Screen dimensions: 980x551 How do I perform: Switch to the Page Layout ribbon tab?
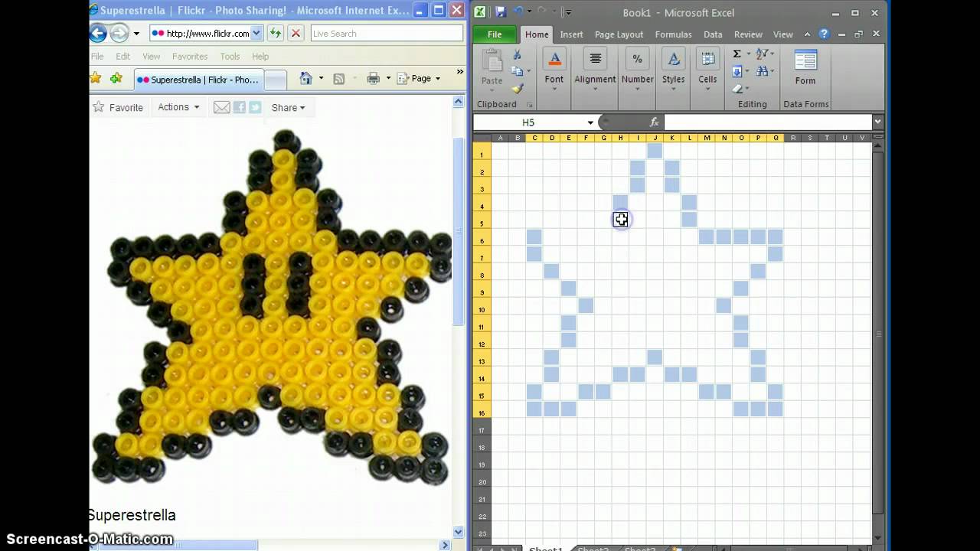tap(619, 34)
